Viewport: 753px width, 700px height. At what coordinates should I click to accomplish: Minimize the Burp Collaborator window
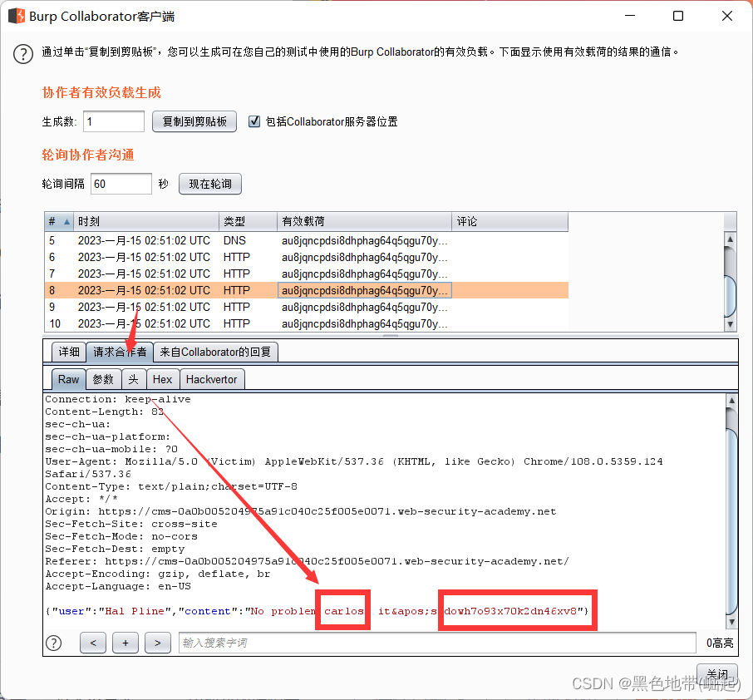click(x=630, y=16)
